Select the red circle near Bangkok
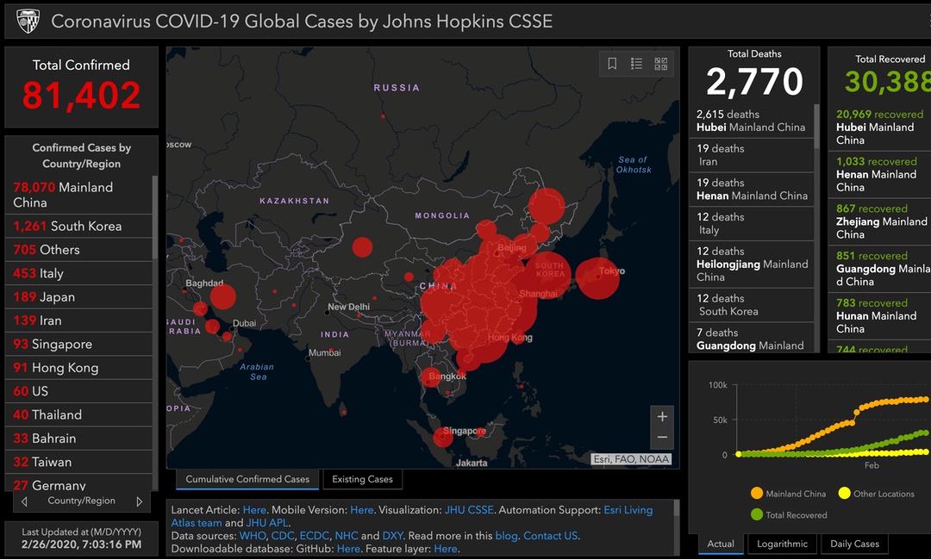The width and height of the screenshot is (931, 560). coord(431,376)
